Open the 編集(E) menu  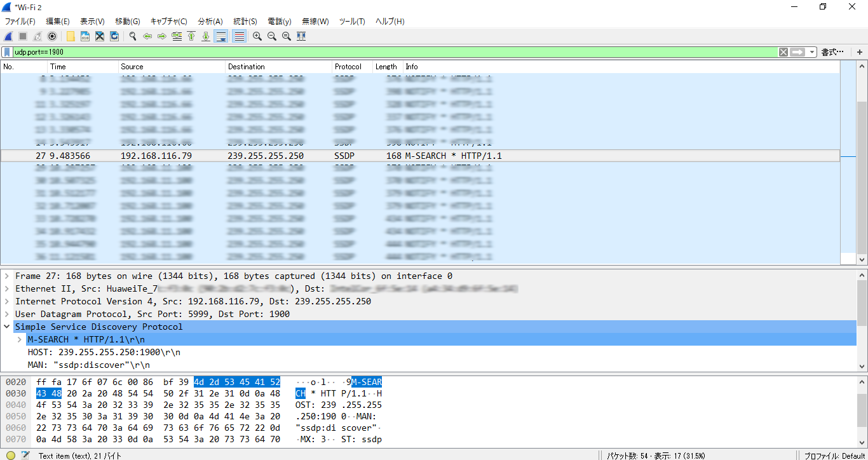58,22
